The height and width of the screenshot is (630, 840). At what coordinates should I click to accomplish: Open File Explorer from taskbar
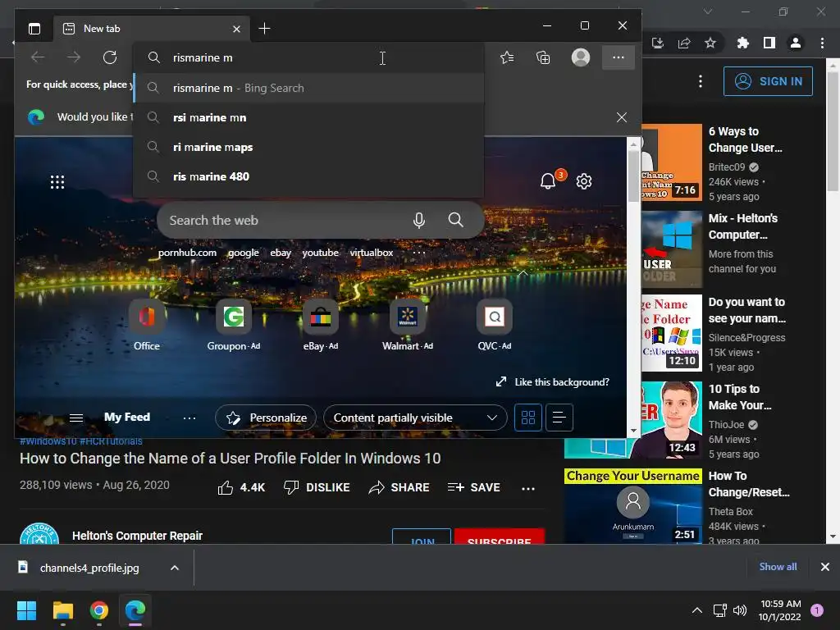[x=62, y=610]
